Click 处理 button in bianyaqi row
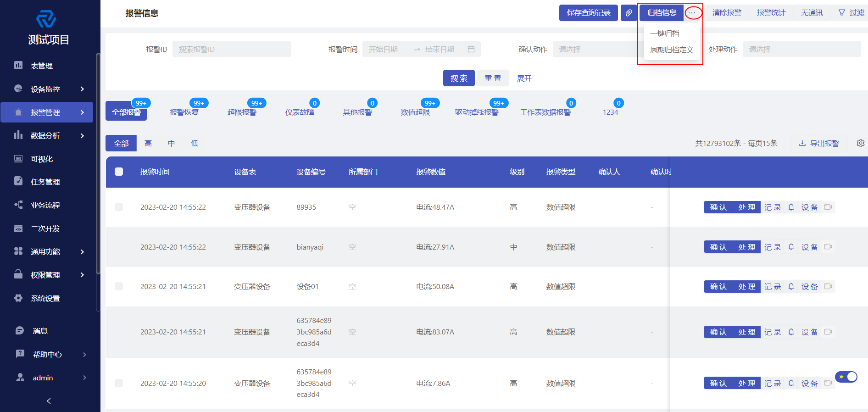 pyautogui.click(x=746, y=247)
